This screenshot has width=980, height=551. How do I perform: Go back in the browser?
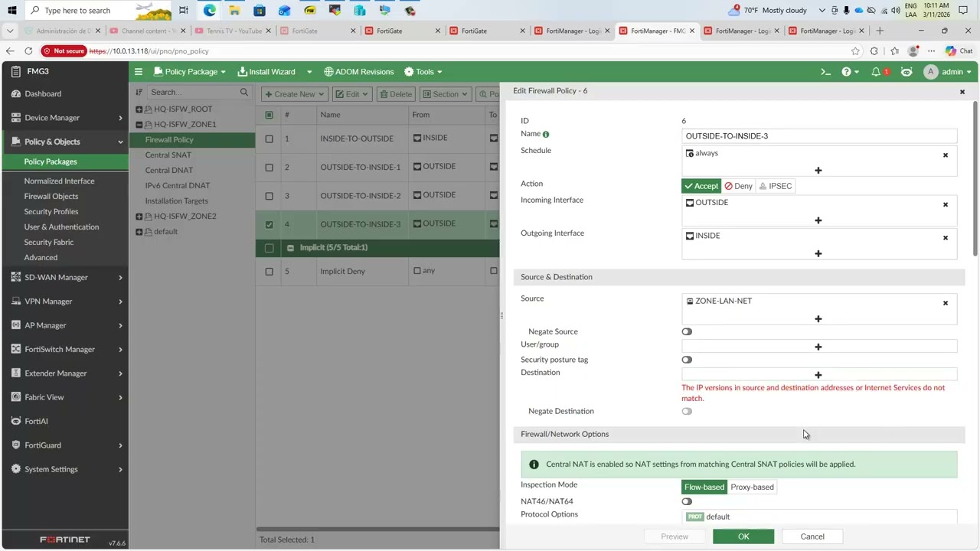[10, 51]
